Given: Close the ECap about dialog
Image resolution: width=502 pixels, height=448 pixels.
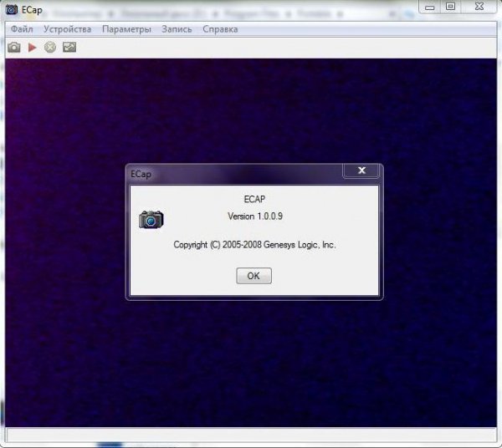Looking at the screenshot, I should pos(361,171).
